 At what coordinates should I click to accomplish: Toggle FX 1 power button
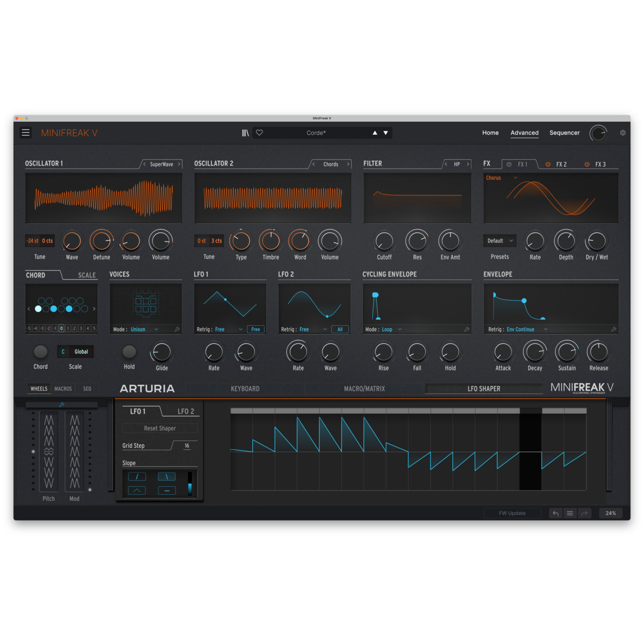point(509,164)
